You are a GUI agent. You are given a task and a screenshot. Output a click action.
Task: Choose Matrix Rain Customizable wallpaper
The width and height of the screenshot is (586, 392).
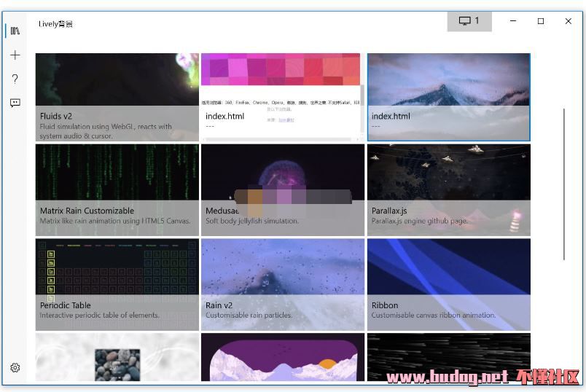tap(117, 189)
